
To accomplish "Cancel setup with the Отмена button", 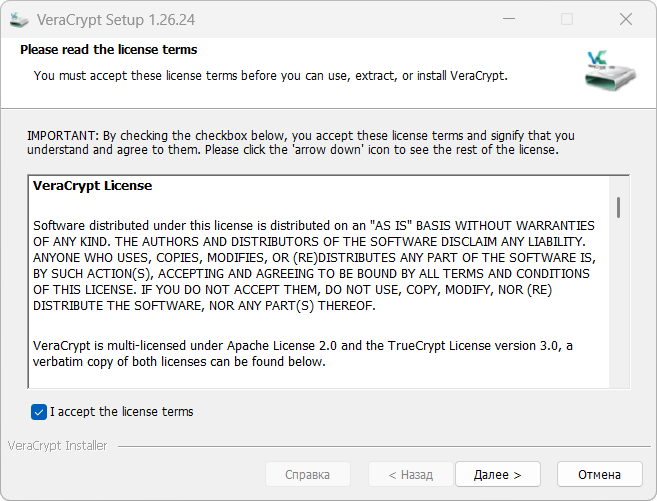I will [599, 474].
